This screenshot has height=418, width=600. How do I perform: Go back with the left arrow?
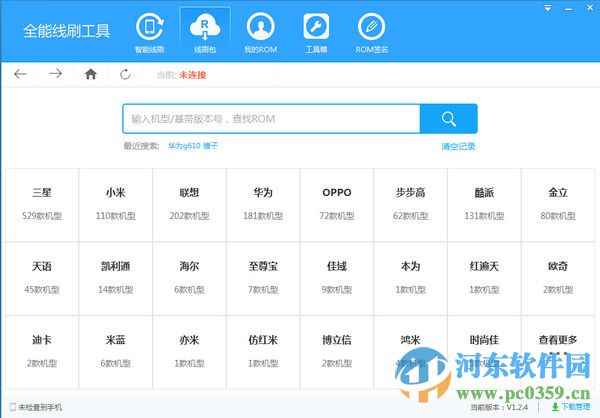click(x=20, y=74)
